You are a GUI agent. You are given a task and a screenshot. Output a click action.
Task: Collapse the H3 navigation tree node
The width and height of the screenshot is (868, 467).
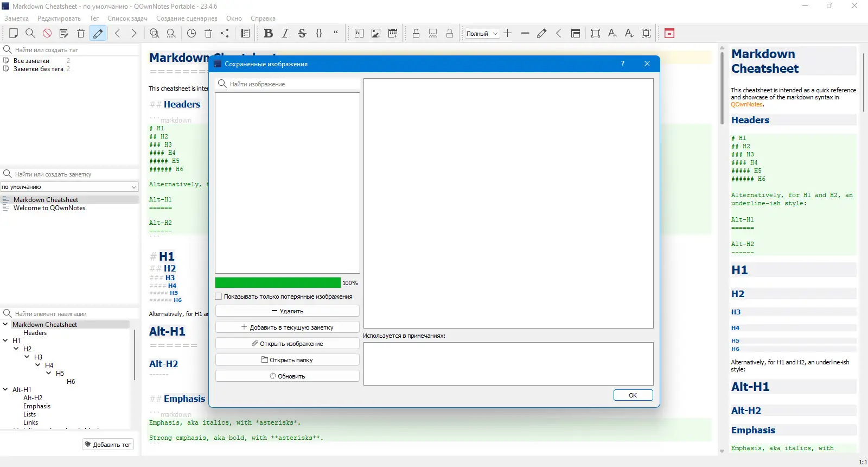point(27,357)
